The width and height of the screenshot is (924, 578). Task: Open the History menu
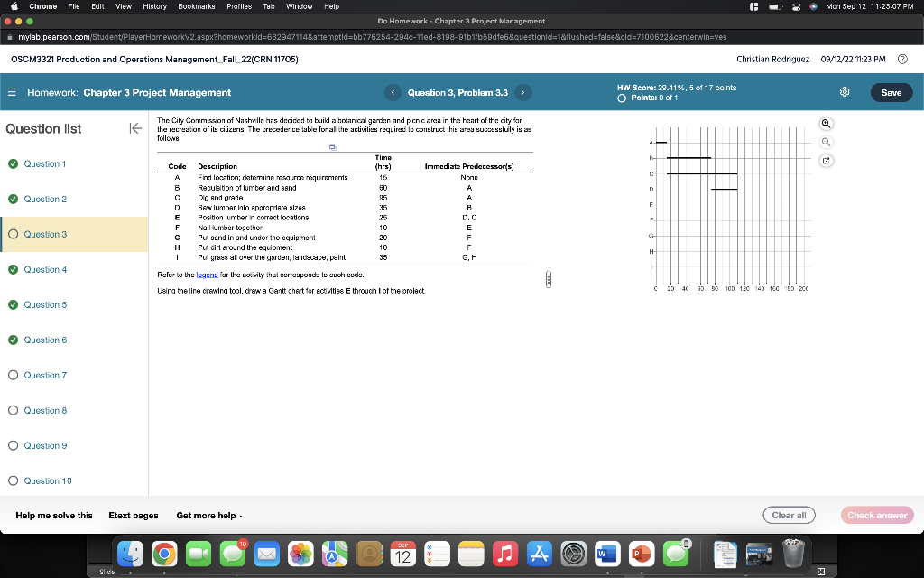pyautogui.click(x=154, y=6)
